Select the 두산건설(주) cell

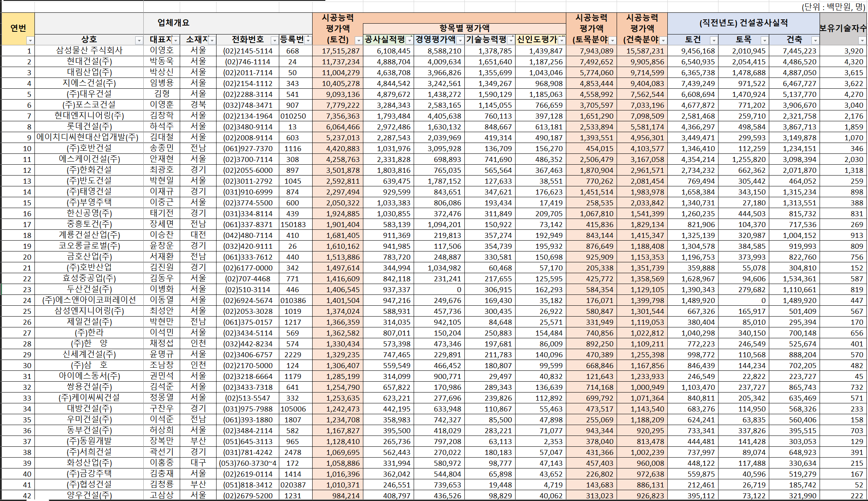[x=89, y=289]
